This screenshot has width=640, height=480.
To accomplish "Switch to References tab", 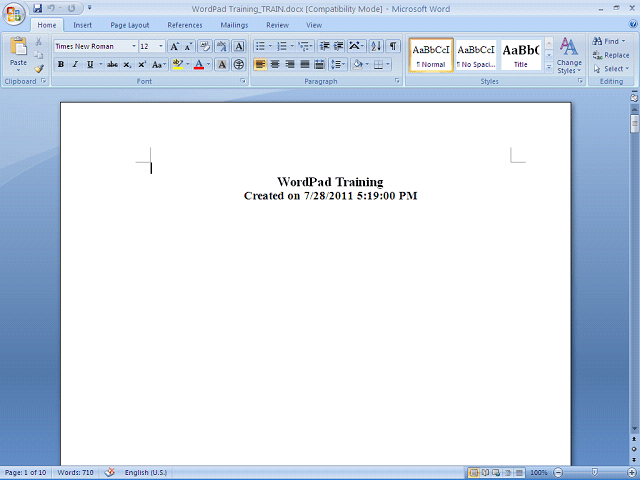I will coord(185,25).
